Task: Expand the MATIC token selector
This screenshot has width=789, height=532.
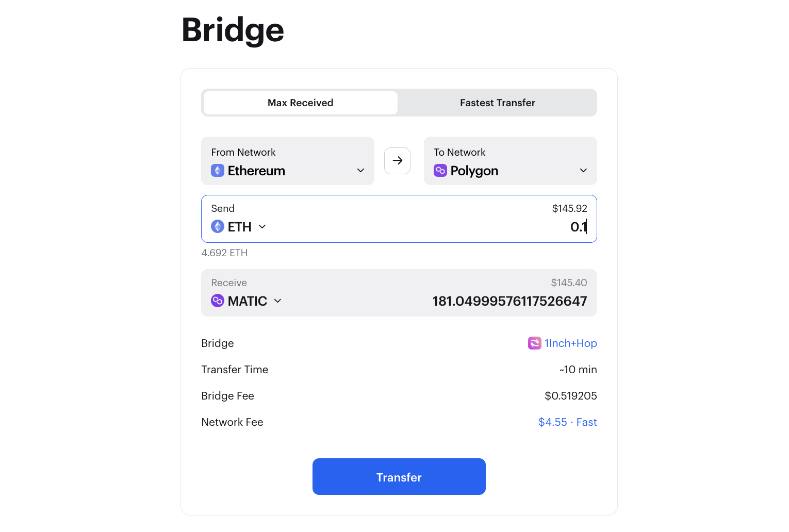Action: (278, 301)
